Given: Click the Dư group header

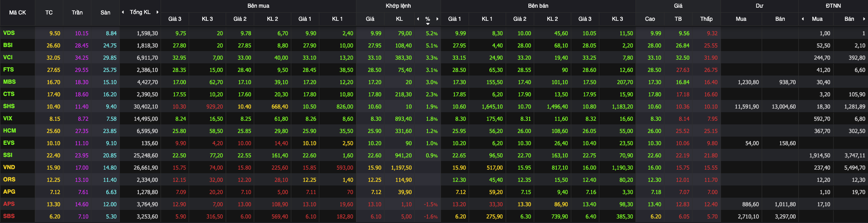Looking at the screenshot, I should point(759,6).
